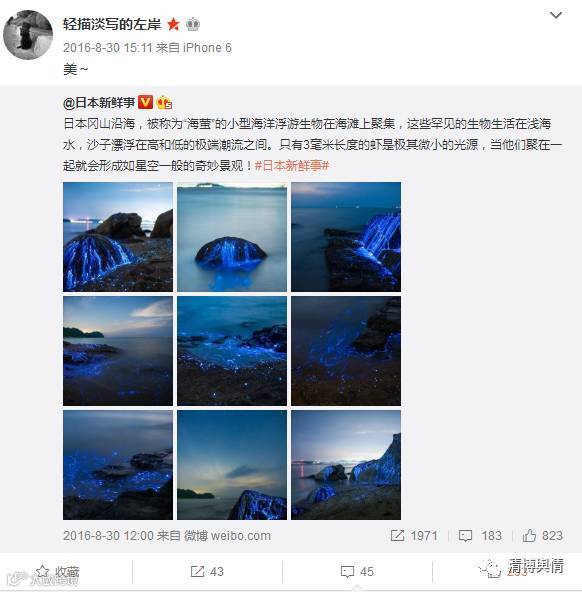Click the 2016-8-30 12:00 original post timestamp
The width and height of the screenshot is (582, 592).
pyautogui.click(x=108, y=535)
